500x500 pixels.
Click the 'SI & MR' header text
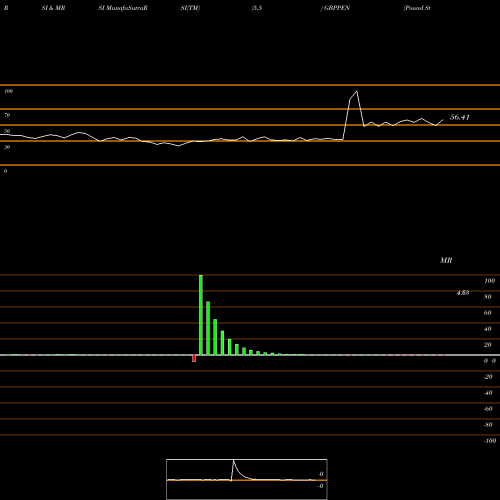pos(53,8)
